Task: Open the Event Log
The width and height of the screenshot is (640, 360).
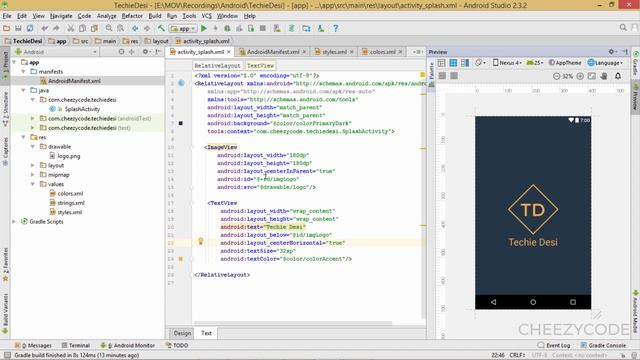Action: click(x=554, y=345)
